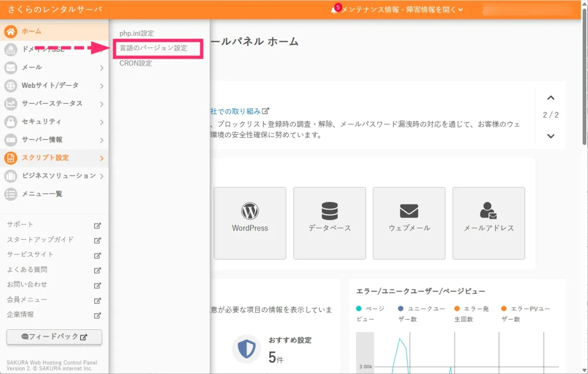The image size is (588, 374).
Task: Open 企業情報 external link icon
Action: (x=98, y=315)
